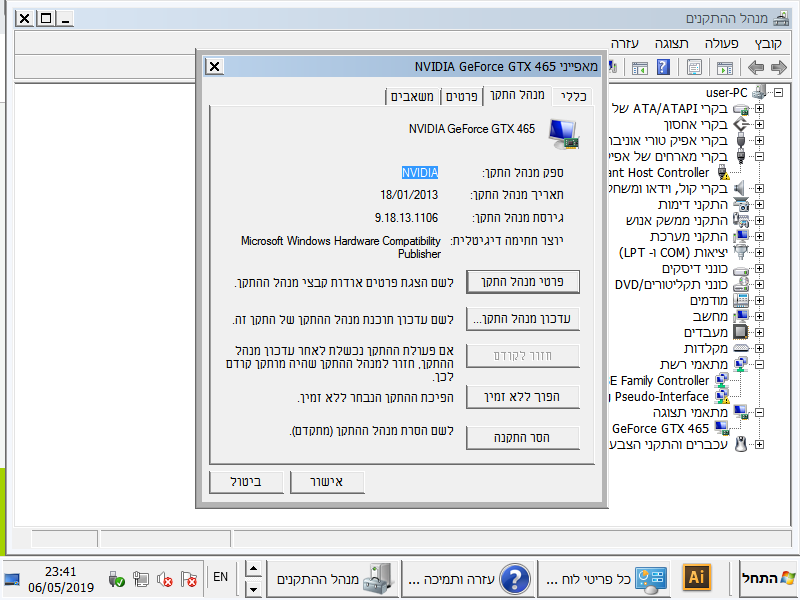Click the blue help question mark toolbar icon

pyautogui.click(x=663, y=67)
